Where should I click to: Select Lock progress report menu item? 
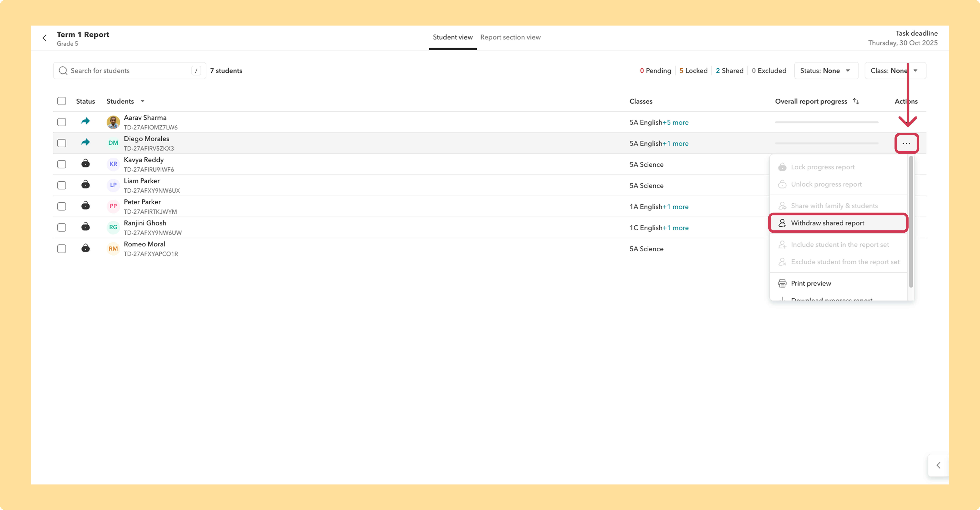tap(839, 167)
